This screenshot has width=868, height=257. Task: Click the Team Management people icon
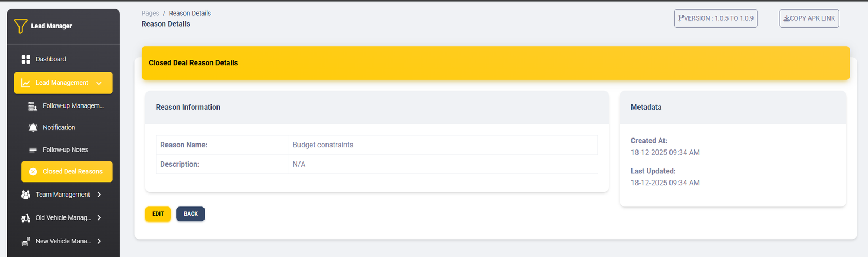click(x=25, y=195)
